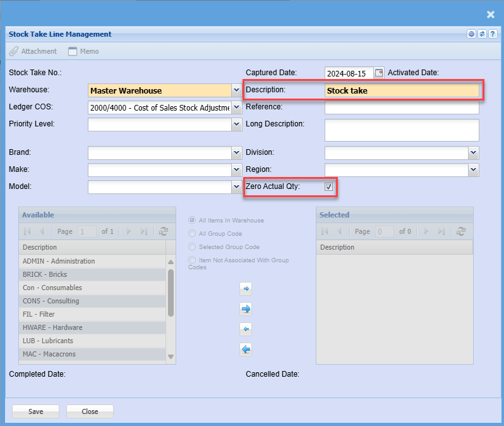The height and width of the screenshot is (426, 504).
Task: Click the refresh icon in panel header
Action: [x=482, y=34]
